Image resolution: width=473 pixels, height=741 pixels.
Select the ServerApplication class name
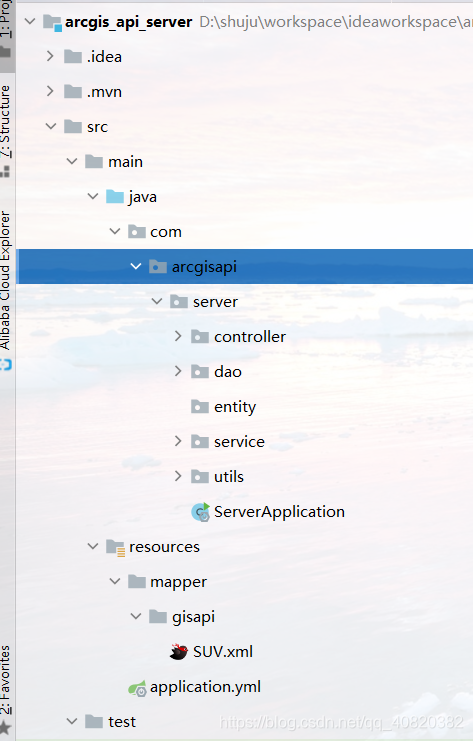tap(279, 512)
